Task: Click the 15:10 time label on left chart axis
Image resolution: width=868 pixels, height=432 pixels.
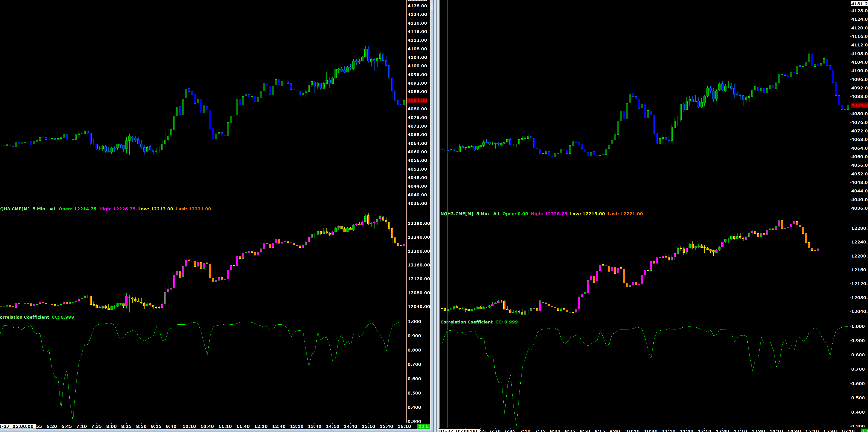Action: 368,426
